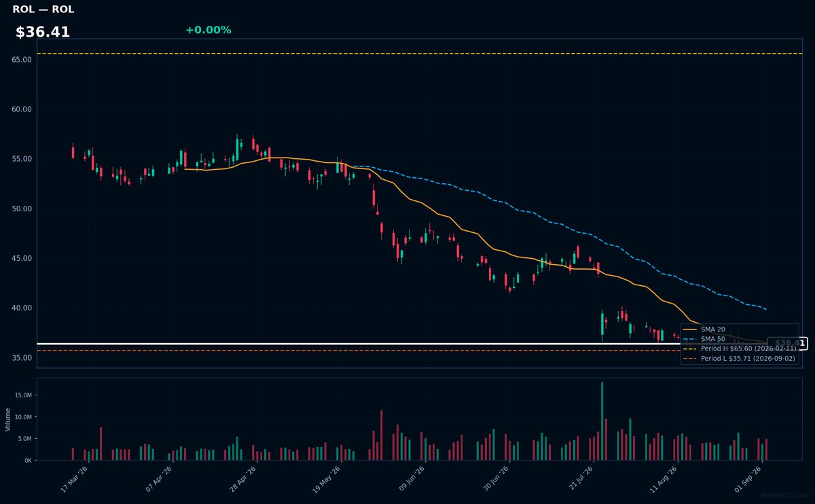
Task: Click the 60.00 price axis label
Action: click(x=22, y=109)
